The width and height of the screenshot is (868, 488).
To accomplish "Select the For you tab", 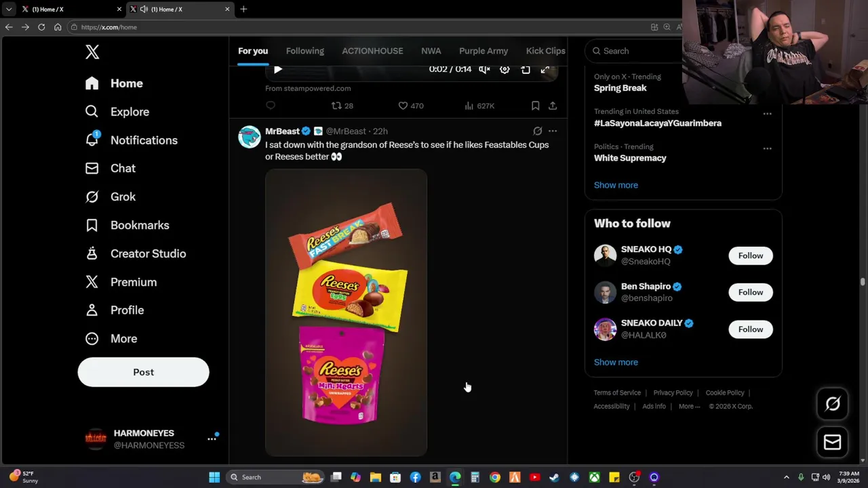I will 253,51.
